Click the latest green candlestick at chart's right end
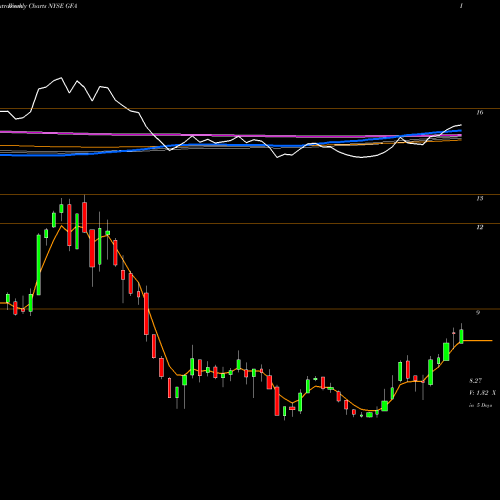 click(461, 336)
